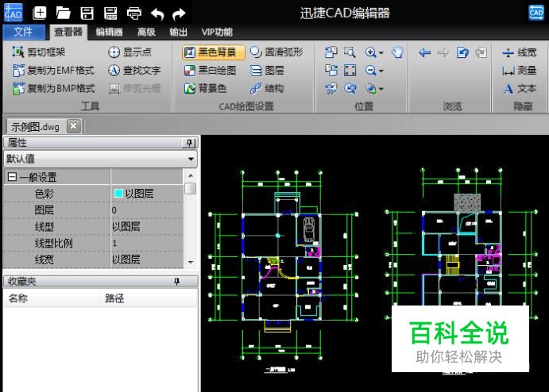Viewport: 549px width, 392px height.
Task: Select the 线型 value 以图层
Action: point(147,227)
